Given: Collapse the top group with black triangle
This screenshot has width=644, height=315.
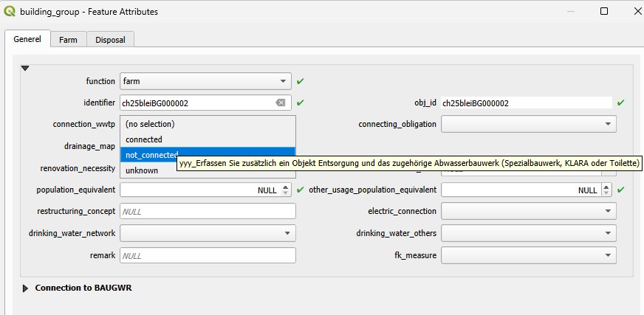Looking at the screenshot, I should pos(25,68).
